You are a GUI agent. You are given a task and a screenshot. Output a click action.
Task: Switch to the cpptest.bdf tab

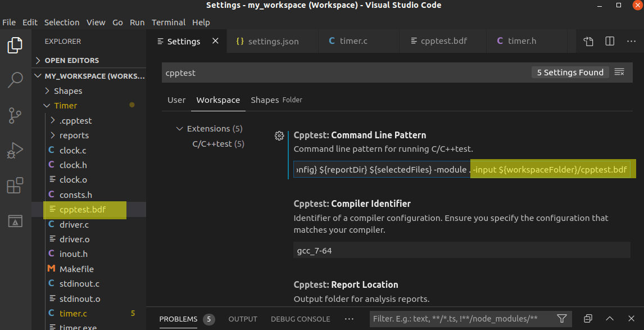click(x=443, y=41)
